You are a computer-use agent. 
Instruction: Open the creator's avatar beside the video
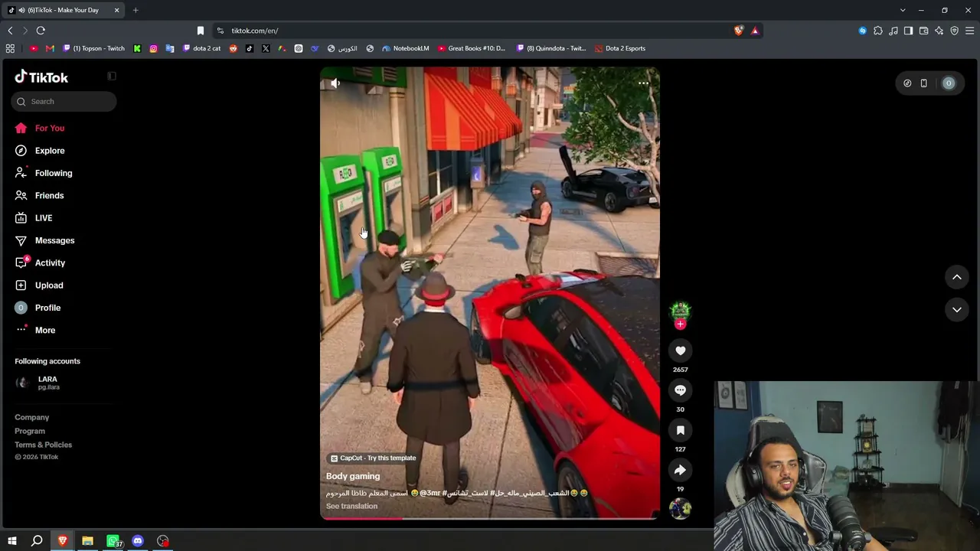680,310
